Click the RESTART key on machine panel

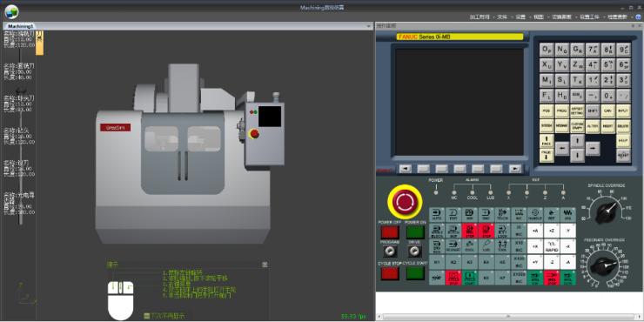click(453, 246)
